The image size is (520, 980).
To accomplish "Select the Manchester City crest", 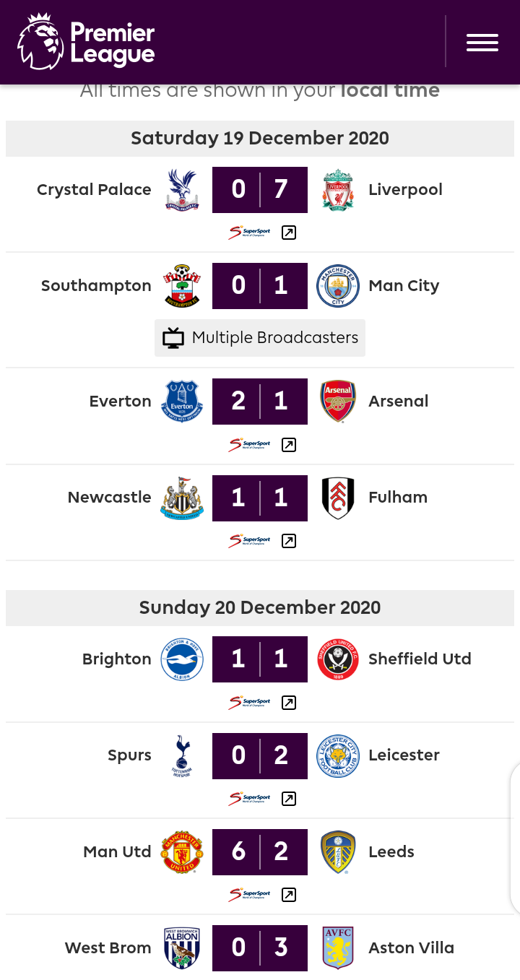I will tap(338, 286).
